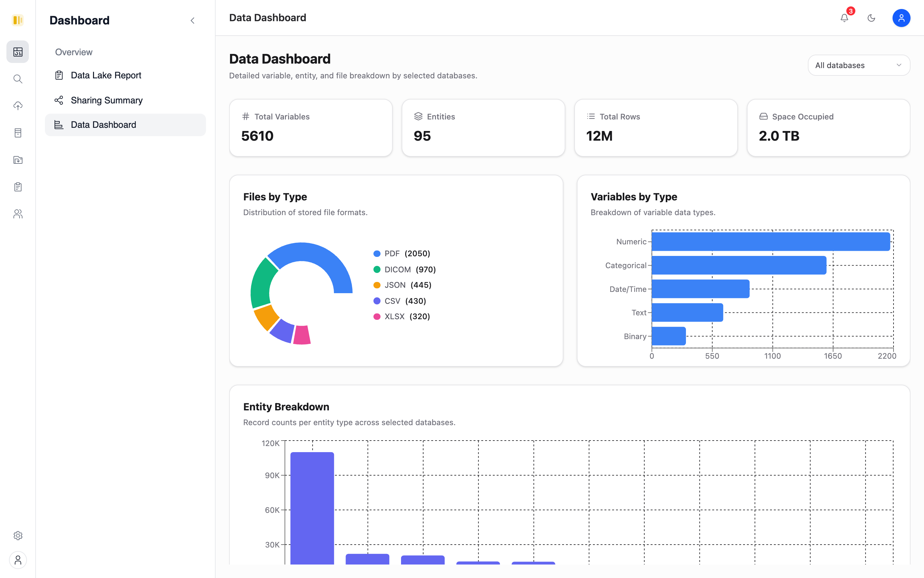Click the DICOM green legend swatch
The image size is (924, 578).
(x=377, y=269)
